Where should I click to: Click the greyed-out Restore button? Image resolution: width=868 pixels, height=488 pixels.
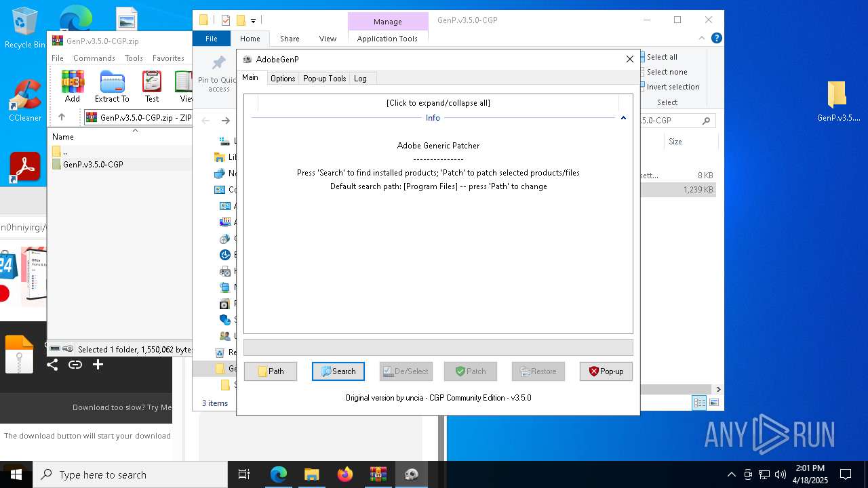(538, 371)
